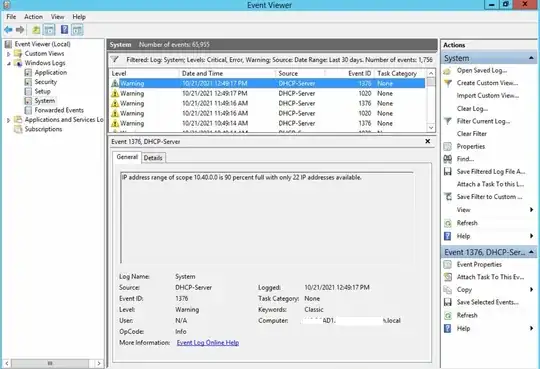Image resolution: width=540 pixels, height=369 pixels.
Task: Toggle the Action pane toolbar icon
Action: click(x=77, y=30)
